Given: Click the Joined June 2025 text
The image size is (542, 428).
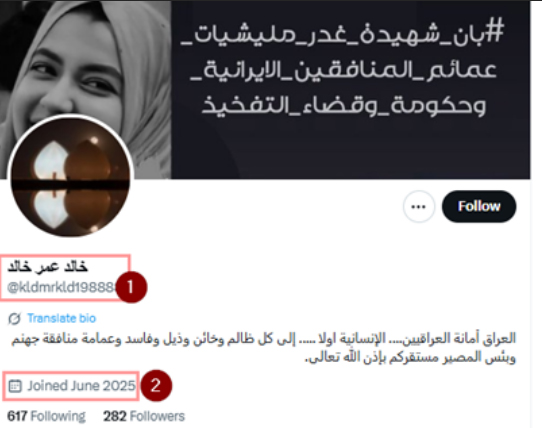Looking at the screenshot, I should [x=81, y=386].
